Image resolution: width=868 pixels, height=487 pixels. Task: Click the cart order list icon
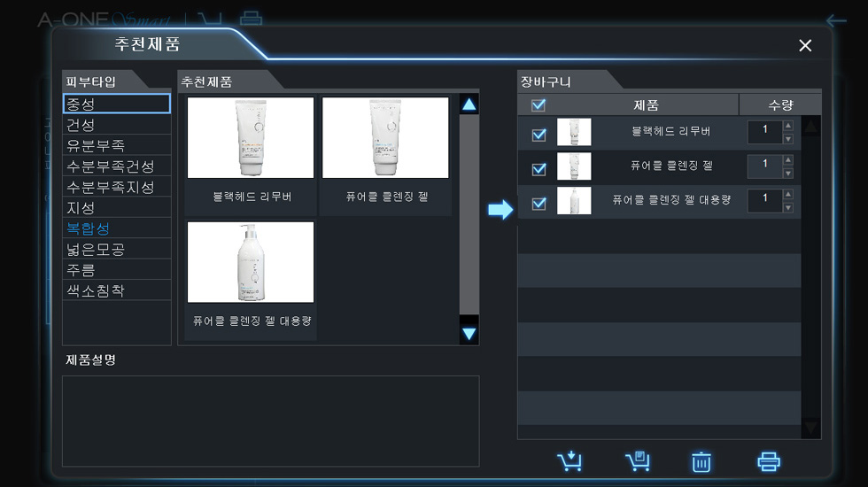(638, 461)
